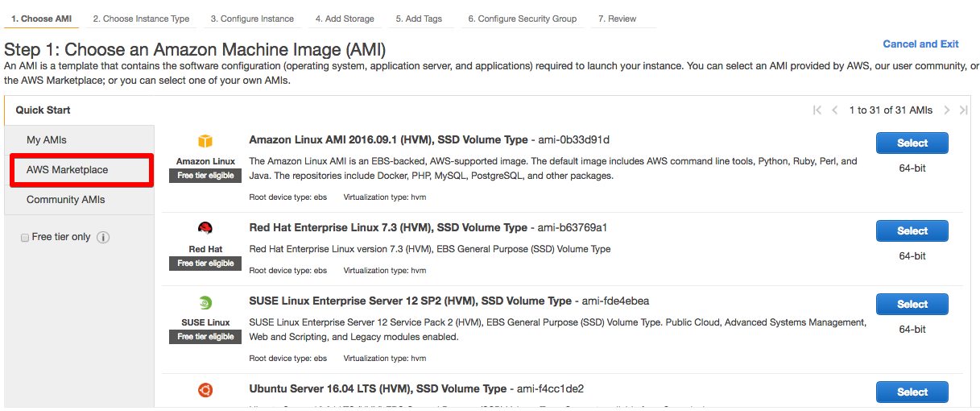This screenshot has width=980, height=411.
Task: Click the Amazon Linux orange box icon
Action: tap(205, 141)
